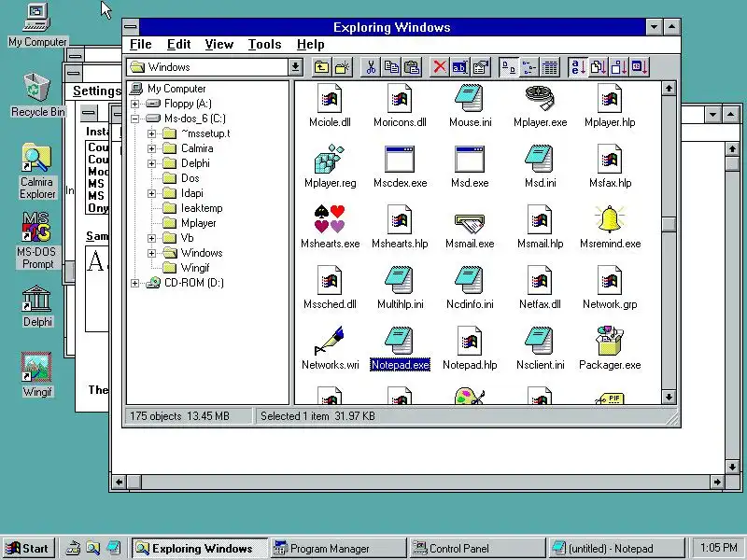Sort files by type

click(x=599, y=67)
